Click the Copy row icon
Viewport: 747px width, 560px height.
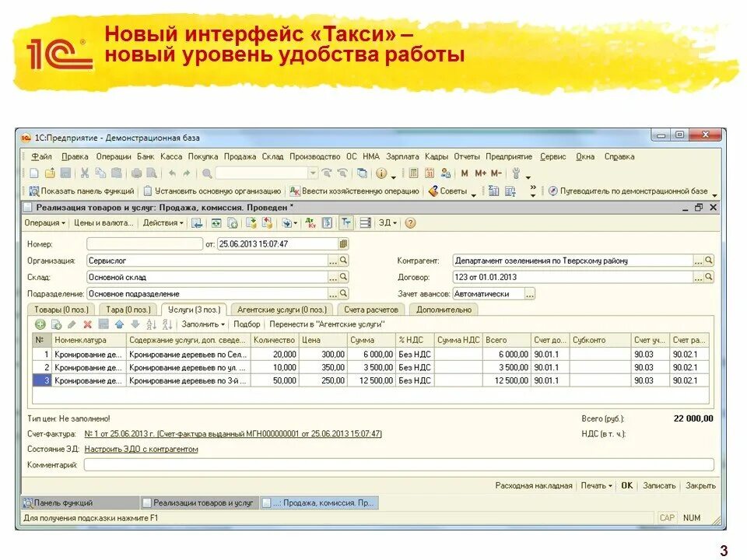pos(56,324)
